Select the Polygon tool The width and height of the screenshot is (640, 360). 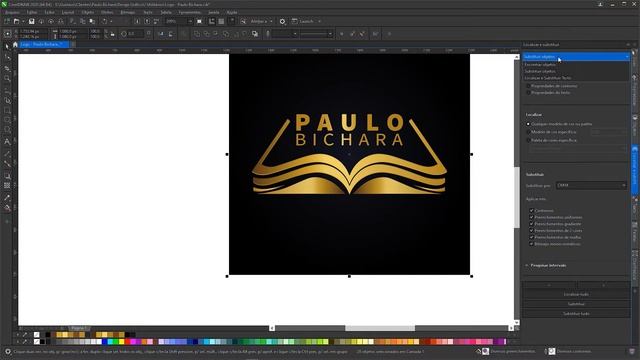pos(7,130)
